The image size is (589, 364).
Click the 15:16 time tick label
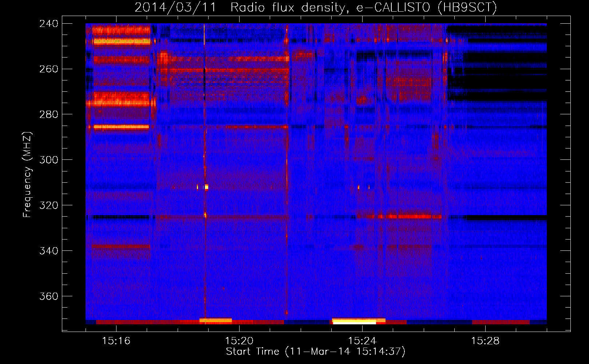pos(116,341)
